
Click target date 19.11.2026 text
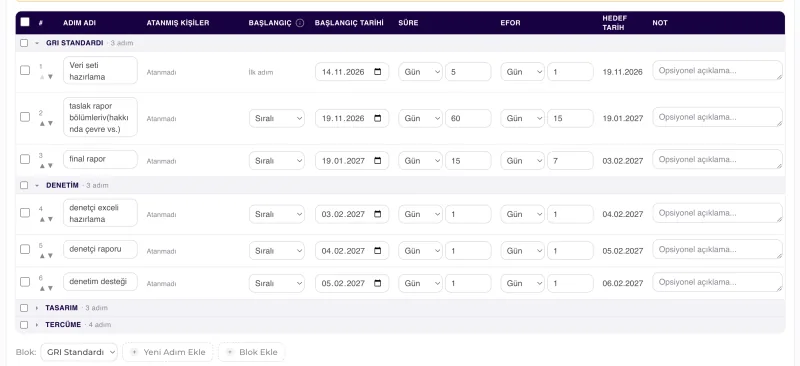click(622, 72)
